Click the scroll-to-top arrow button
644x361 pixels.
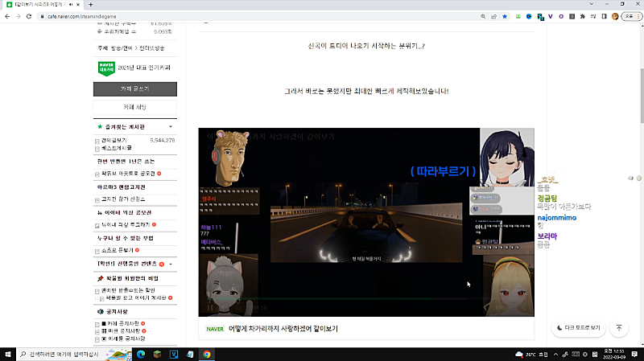pos(618,328)
